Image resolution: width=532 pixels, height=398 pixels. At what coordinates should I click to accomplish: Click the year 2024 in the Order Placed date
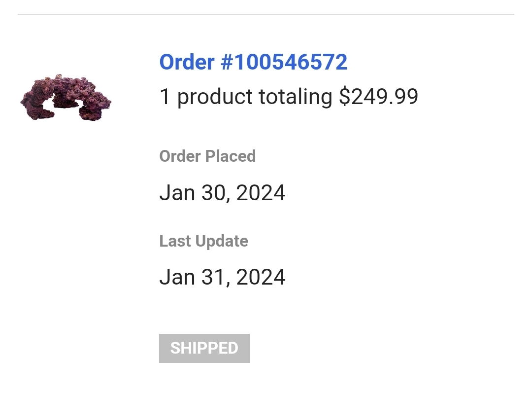coord(261,193)
